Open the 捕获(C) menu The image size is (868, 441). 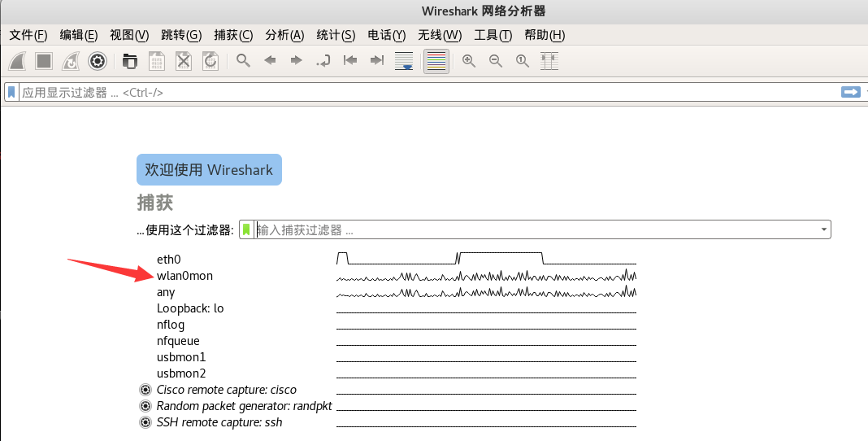click(x=233, y=35)
